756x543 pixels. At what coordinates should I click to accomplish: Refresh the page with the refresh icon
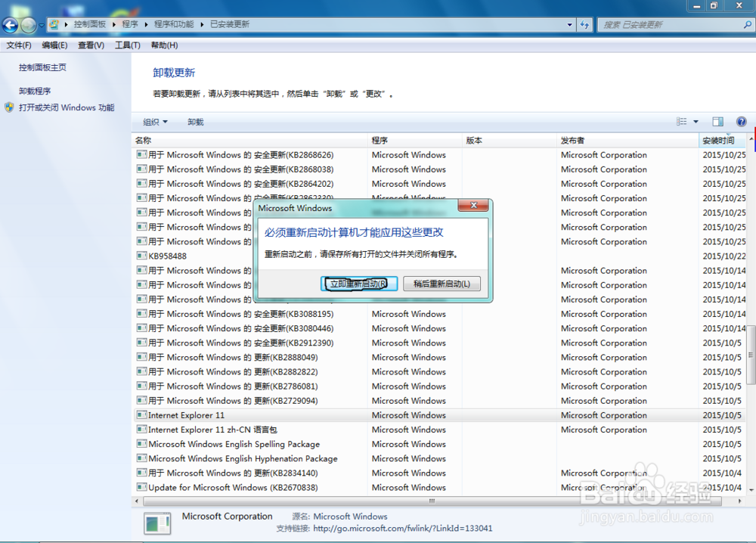tap(585, 25)
